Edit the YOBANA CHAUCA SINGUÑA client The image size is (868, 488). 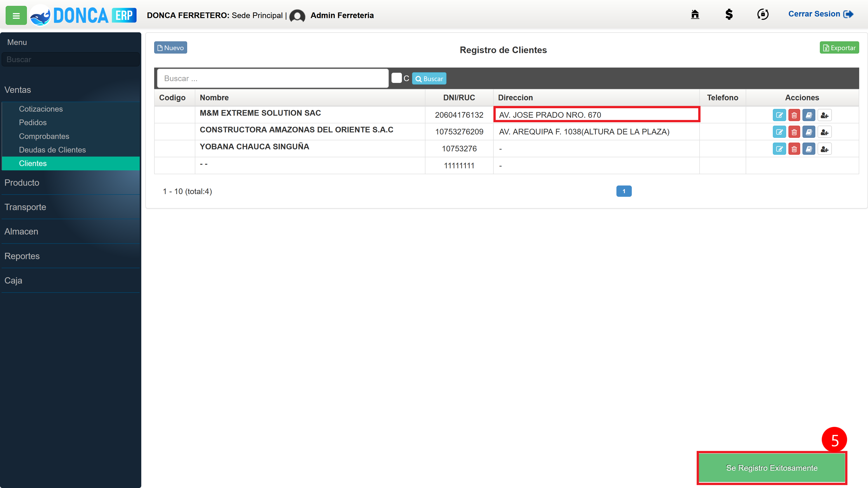pyautogui.click(x=779, y=149)
